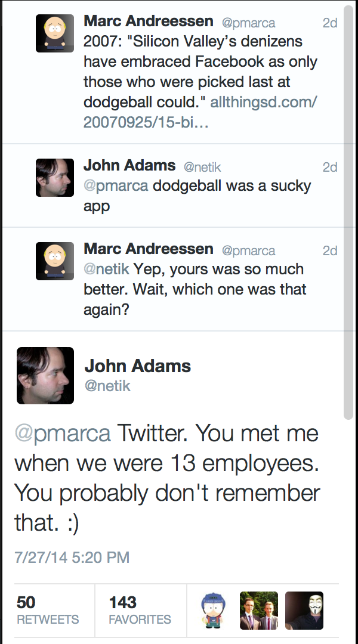Click the 7/27/14 5:20 PM timestamp

click(x=72, y=558)
